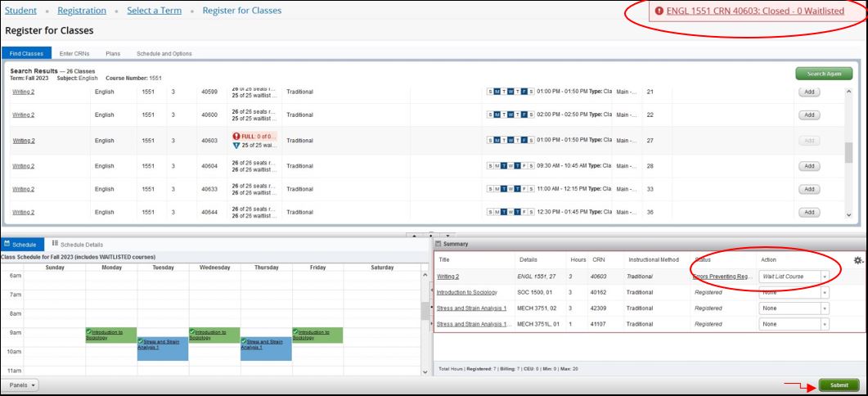This screenshot has width=868, height=396.
Task: Click the Schedule Details list icon
Action: pos(55,243)
